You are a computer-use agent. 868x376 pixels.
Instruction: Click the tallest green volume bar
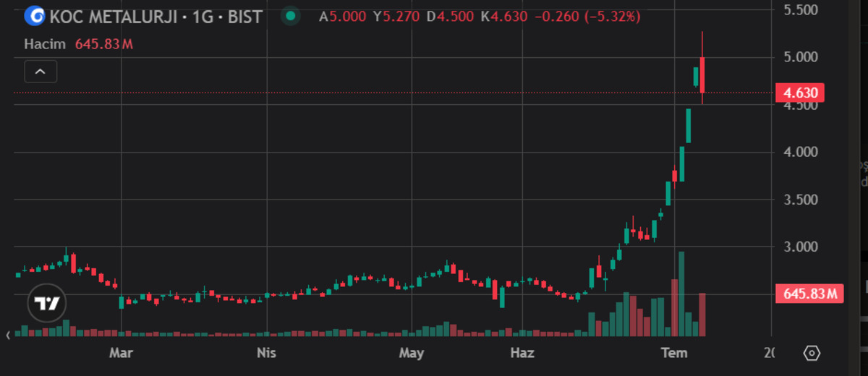point(681,294)
